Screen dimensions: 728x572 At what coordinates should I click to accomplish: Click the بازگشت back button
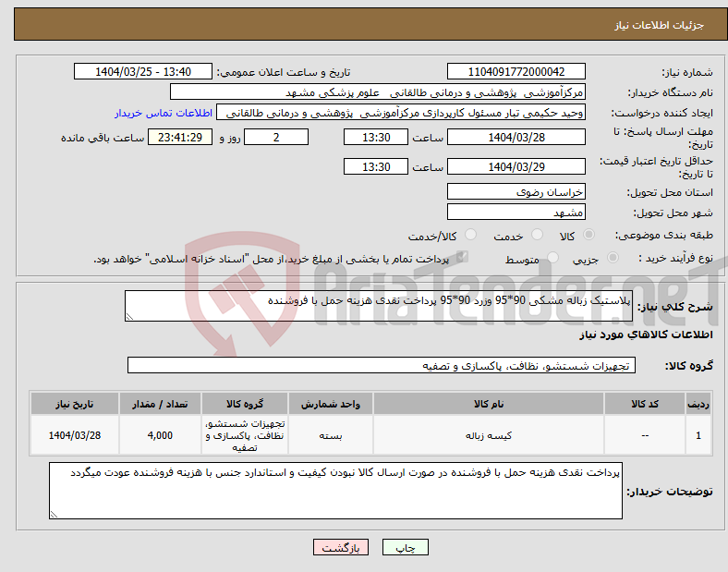click(341, 547)
